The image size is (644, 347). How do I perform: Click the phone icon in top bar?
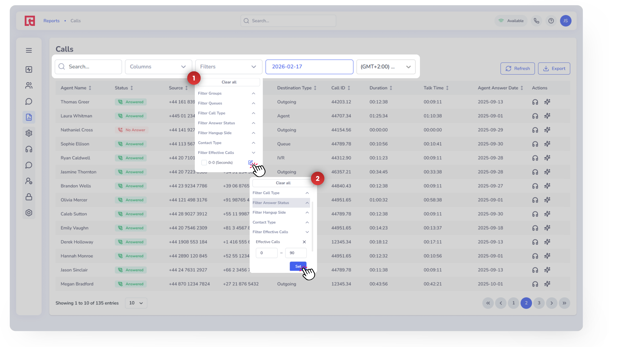536,21
